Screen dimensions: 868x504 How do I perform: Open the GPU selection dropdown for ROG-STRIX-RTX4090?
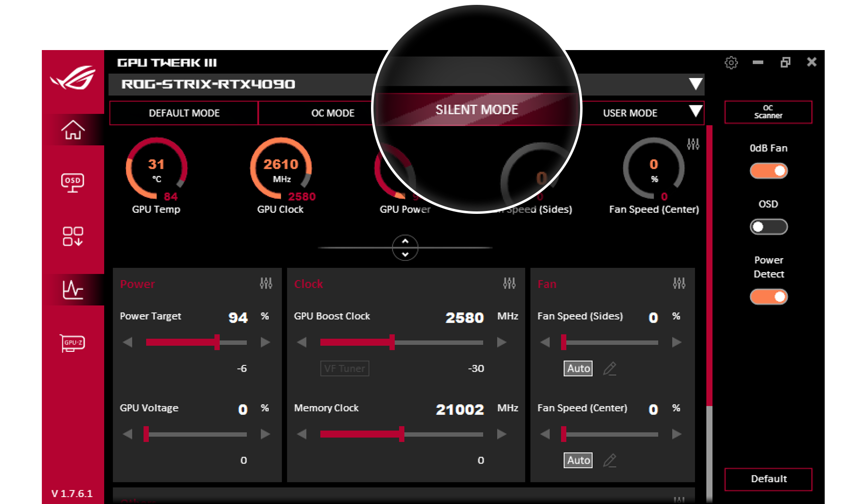click(695, 84)
